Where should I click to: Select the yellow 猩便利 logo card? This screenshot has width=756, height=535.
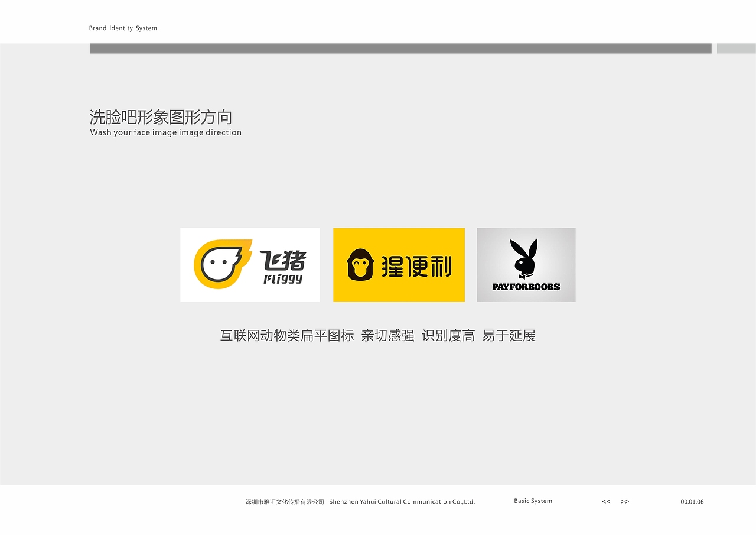coord(399,264)
